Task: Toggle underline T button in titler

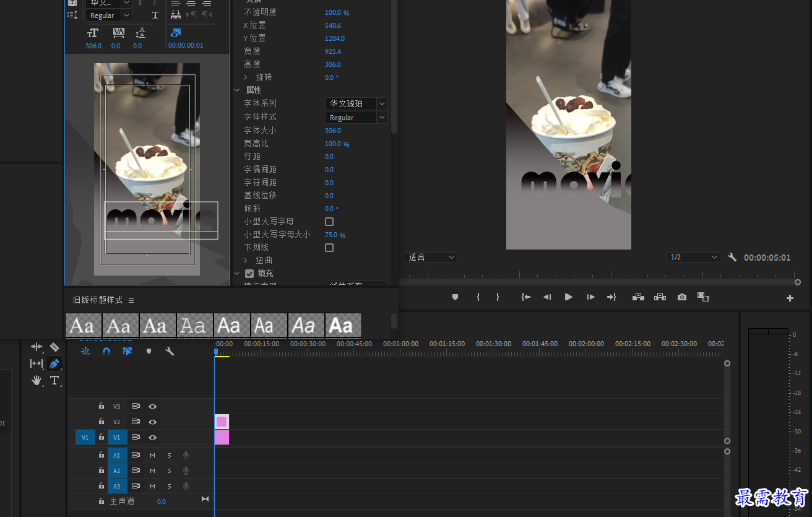Action: tap(155, 15)
